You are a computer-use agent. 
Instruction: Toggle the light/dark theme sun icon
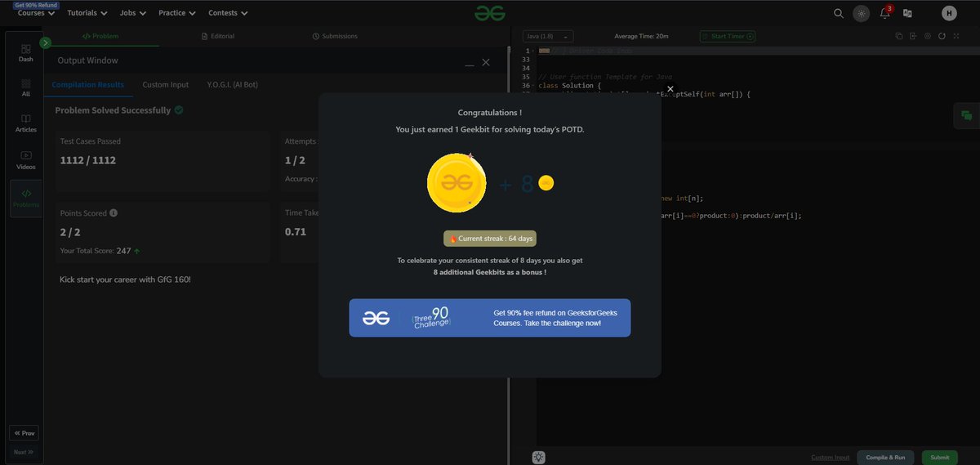(862, 13)
